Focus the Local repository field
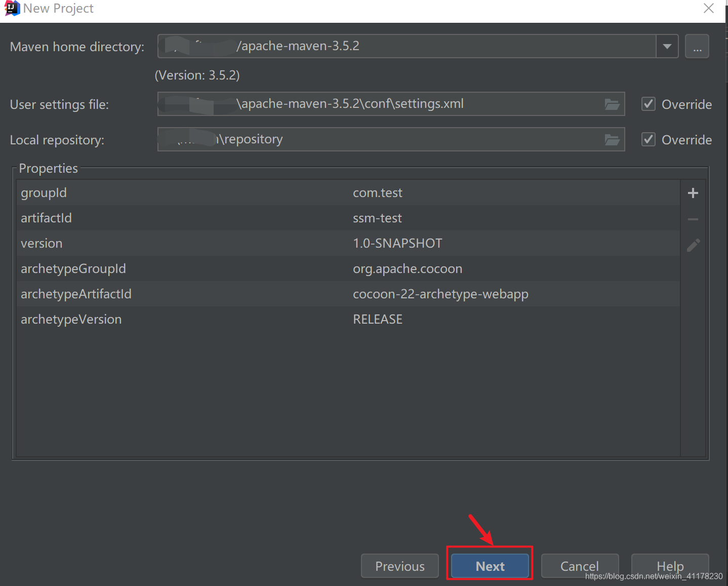The height and width of the screenshot is (586, 728). [x=391, y=139]
